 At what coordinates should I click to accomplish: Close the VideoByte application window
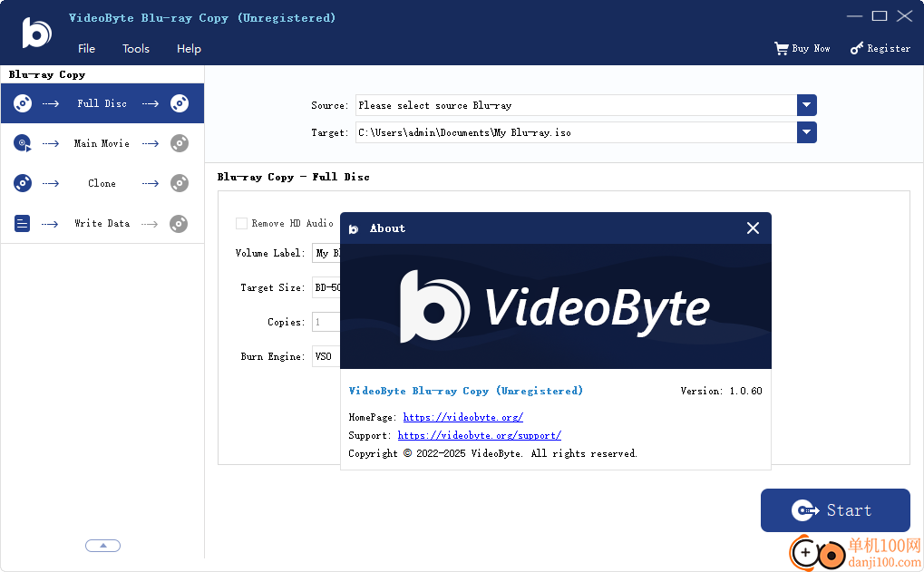905,16
